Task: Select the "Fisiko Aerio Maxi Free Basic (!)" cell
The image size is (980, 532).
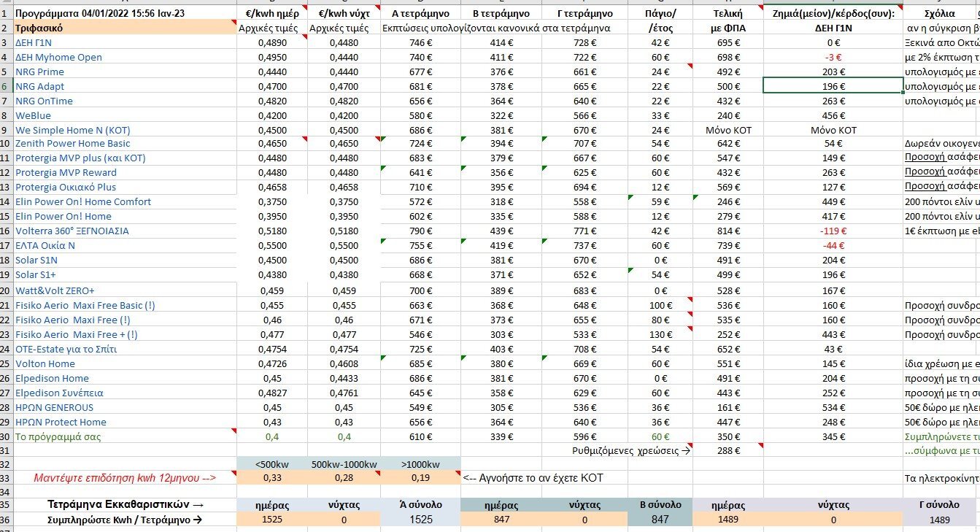Action: click(x=124, y=305)
